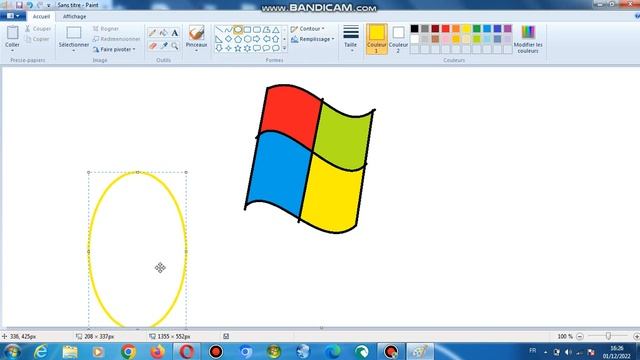Click the Pinceaux brush icon
The width and height of the screenshot is (640, 360).
pyautogui.click(x=196, y=33)
